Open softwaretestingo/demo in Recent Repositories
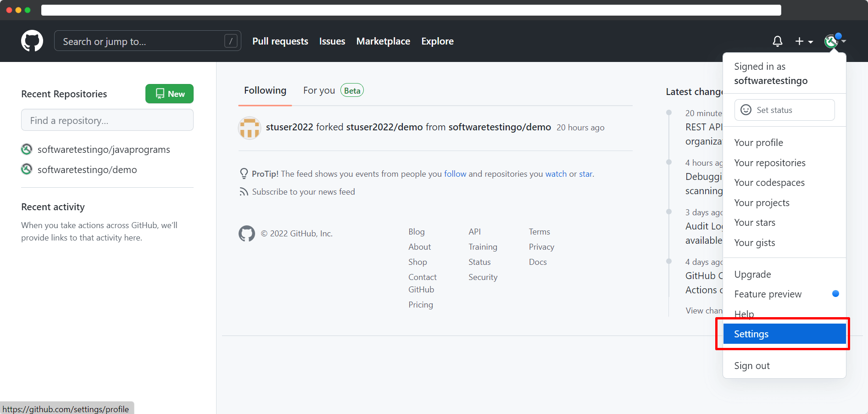Screen dimensions: 868x414 click(87, 170)
